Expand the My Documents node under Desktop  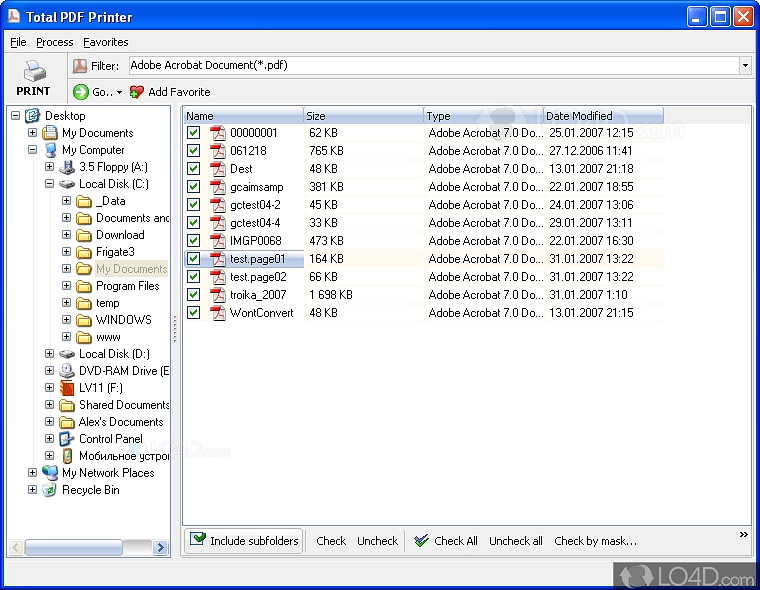pos(32,132)
